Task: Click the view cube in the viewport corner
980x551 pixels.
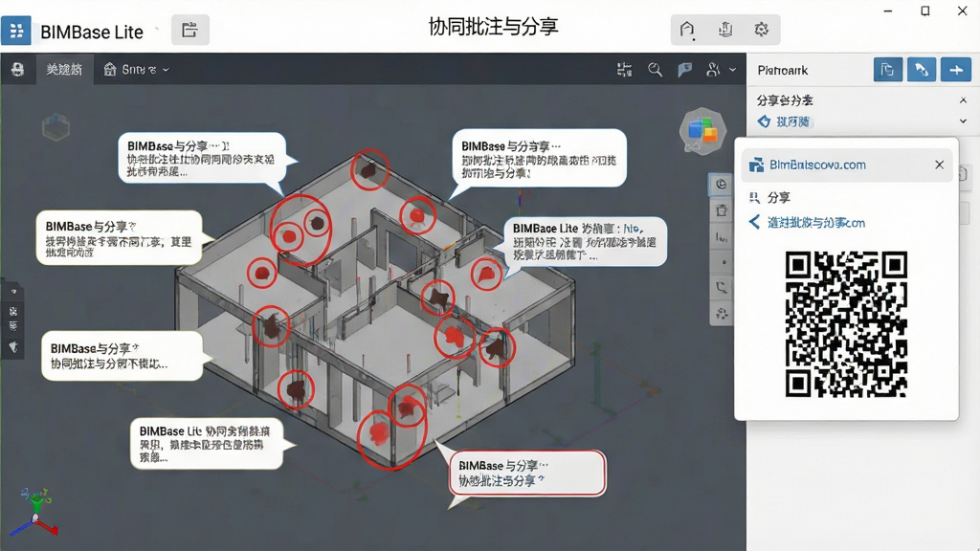Action: 56,127
